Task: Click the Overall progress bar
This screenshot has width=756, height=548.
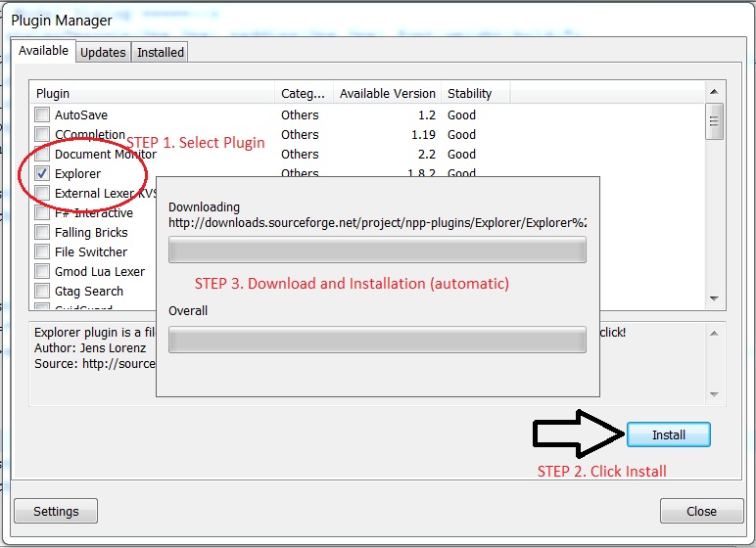Action: point(377,340)
